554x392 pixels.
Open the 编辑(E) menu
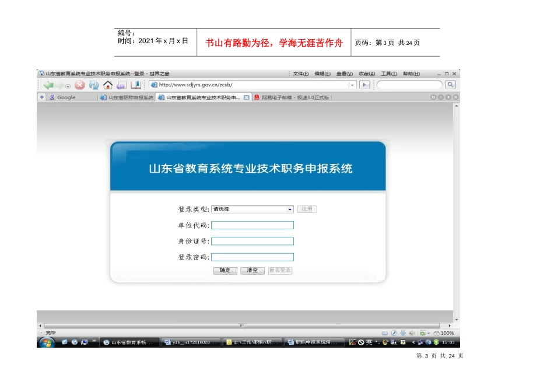322,73
